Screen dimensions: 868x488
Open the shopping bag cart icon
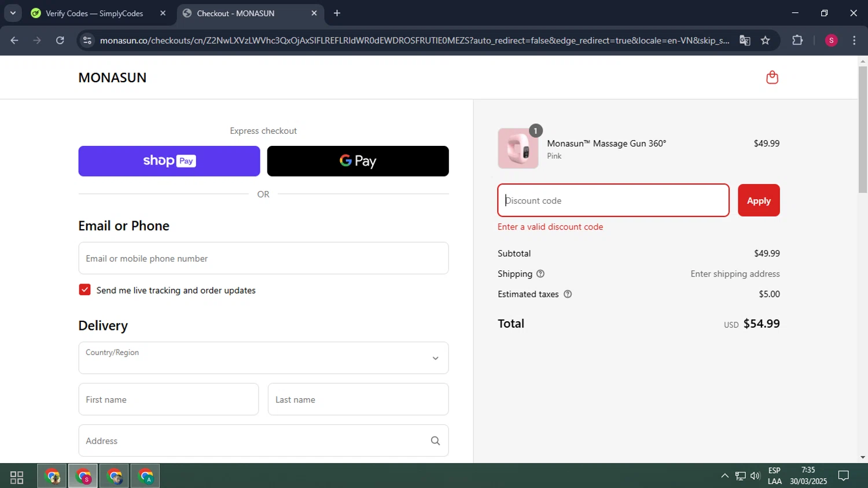tap(772, 77)
